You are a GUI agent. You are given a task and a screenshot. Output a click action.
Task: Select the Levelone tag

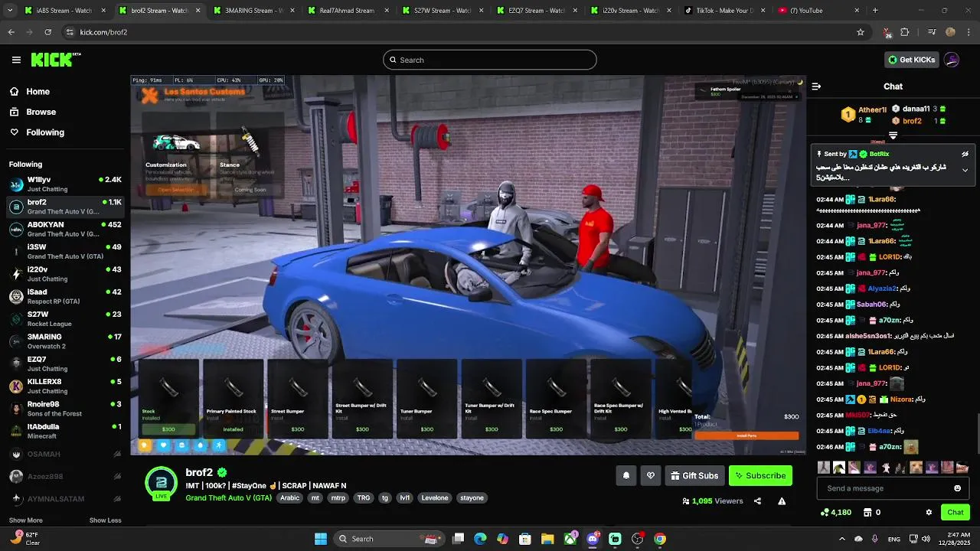[435, 497]
